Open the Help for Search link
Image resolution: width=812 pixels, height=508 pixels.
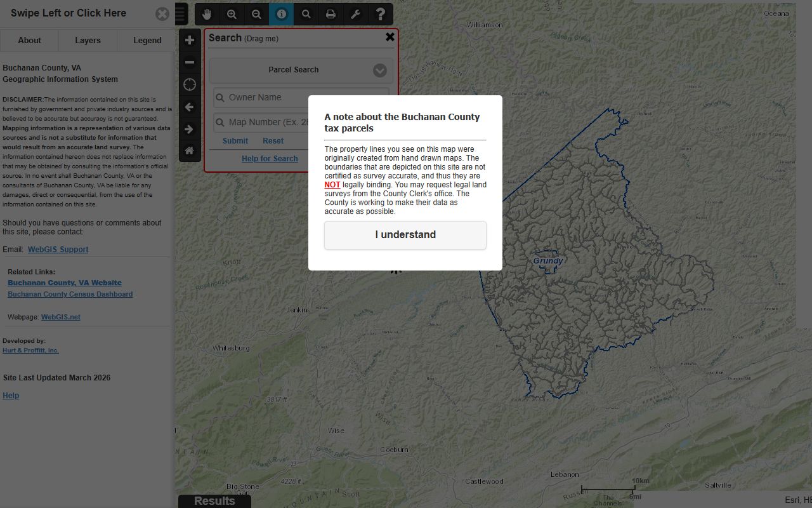tap(270, 159)
